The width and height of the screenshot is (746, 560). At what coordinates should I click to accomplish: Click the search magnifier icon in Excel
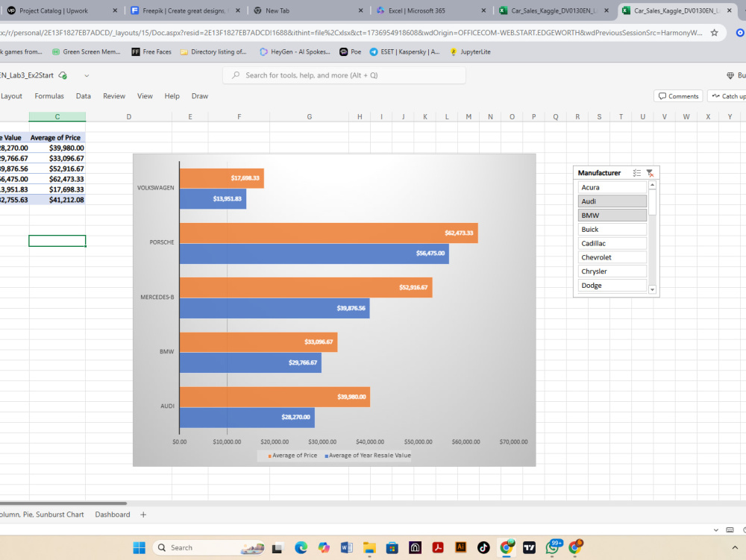236,75
